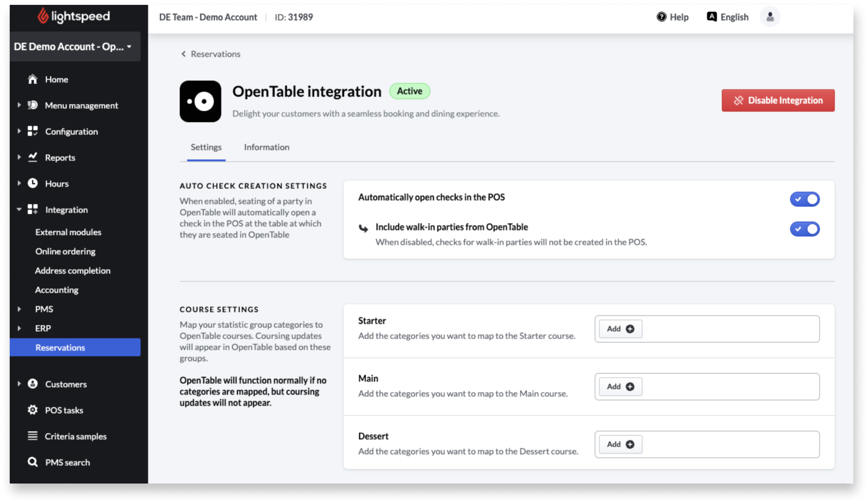The width and height of the screenshot is (868, 503).
Task: Click the POS tasks gear icon
Action: coord(33,410)
